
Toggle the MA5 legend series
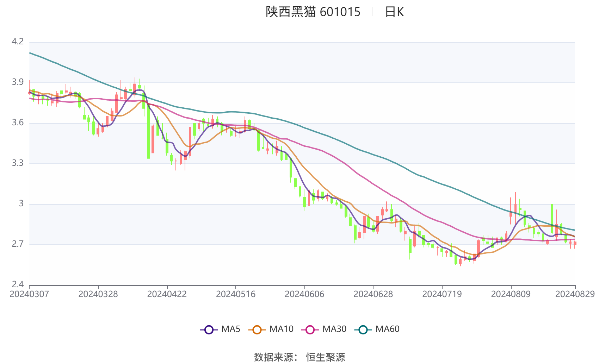220,329
